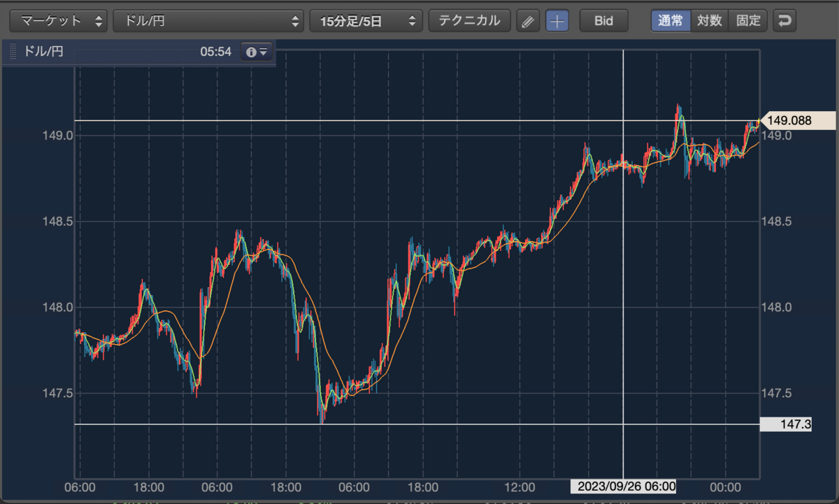
Task: Click the 2023/09/26 06:00 date marker
Action: [623, 487]
